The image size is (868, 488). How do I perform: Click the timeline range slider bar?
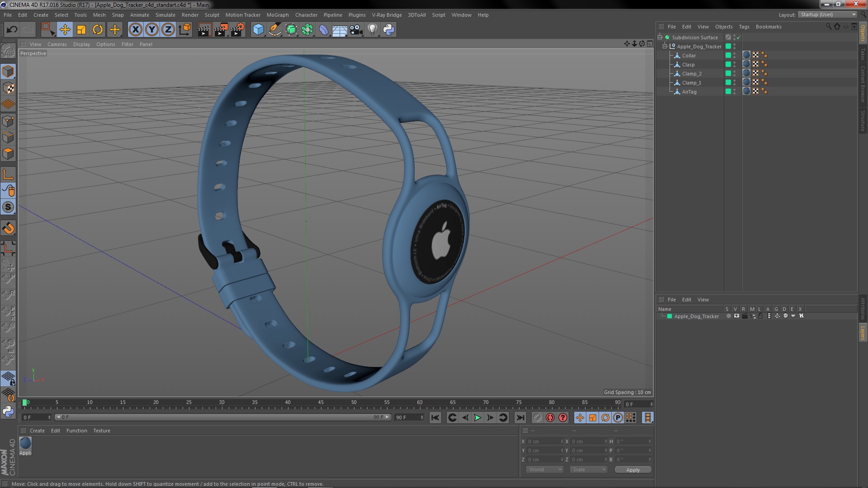tap(222, 417)
